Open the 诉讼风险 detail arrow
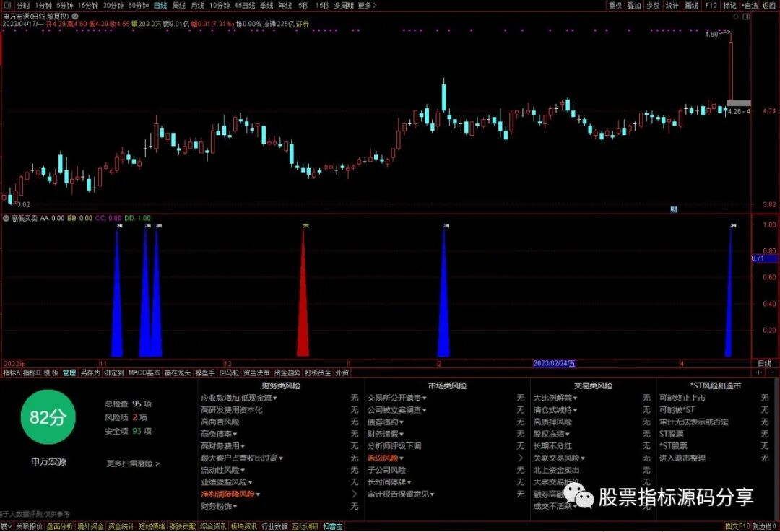 tap(520, 458)
